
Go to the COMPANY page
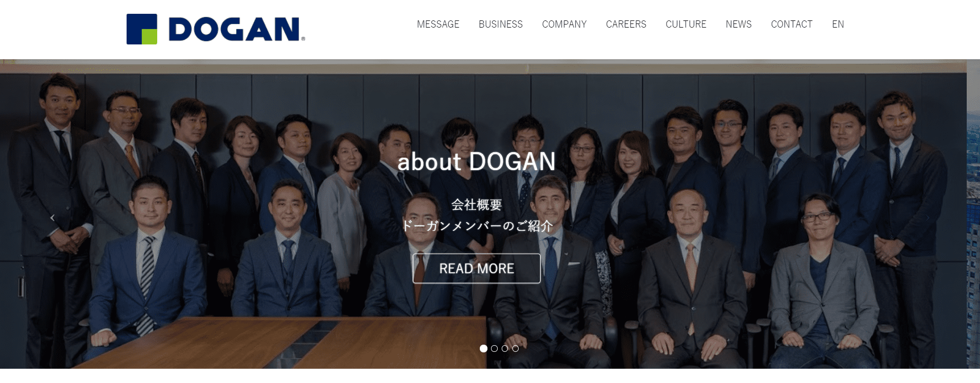[x=565, y=24]
